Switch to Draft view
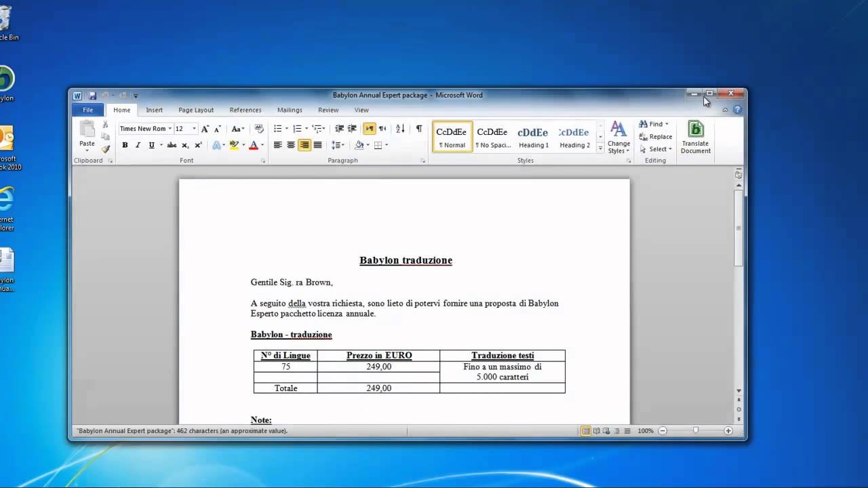Screen dimensions: 868x488 point(627,431)
